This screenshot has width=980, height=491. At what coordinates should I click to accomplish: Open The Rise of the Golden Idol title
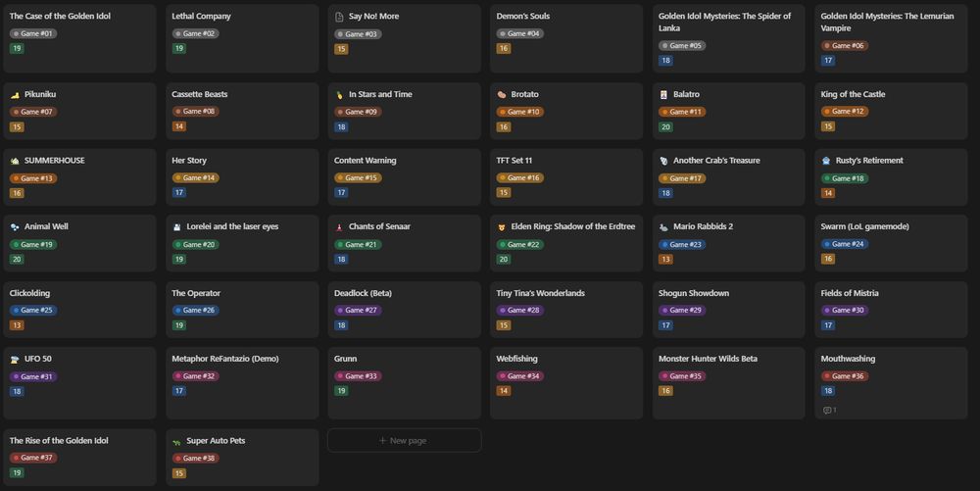pyautogui.click(x=59, y=440)
